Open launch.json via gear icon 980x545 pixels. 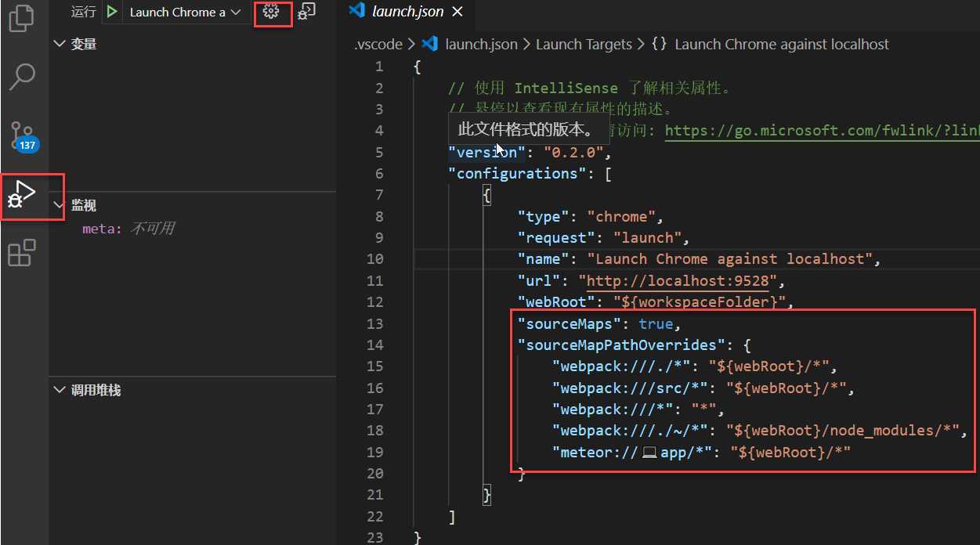[271, 12]
